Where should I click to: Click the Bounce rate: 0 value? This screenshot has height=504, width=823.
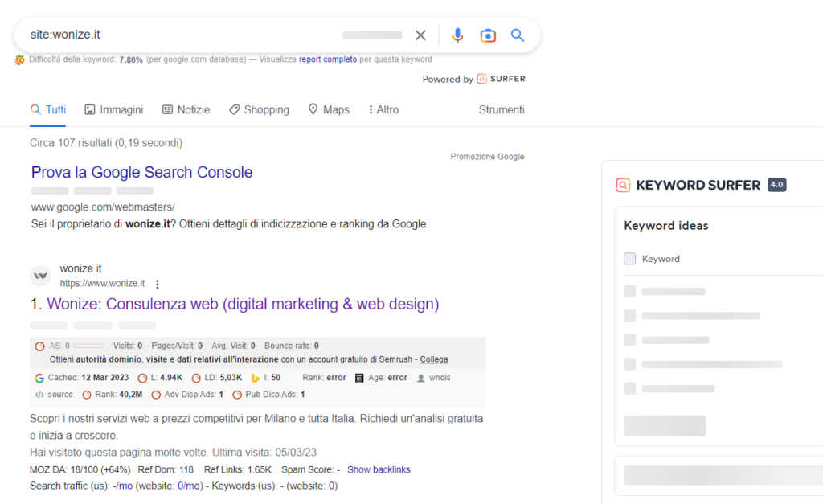coord(292,346)
